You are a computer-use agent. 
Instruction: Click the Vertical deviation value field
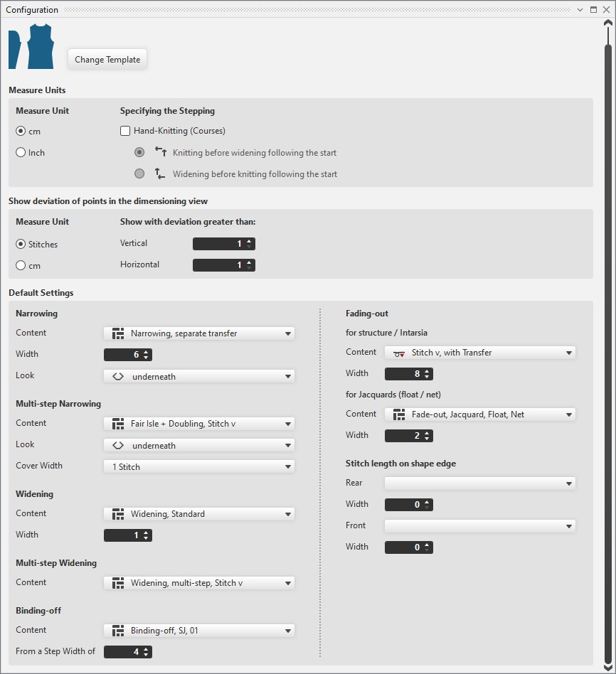pyautogui.click(x=218, y=244)
